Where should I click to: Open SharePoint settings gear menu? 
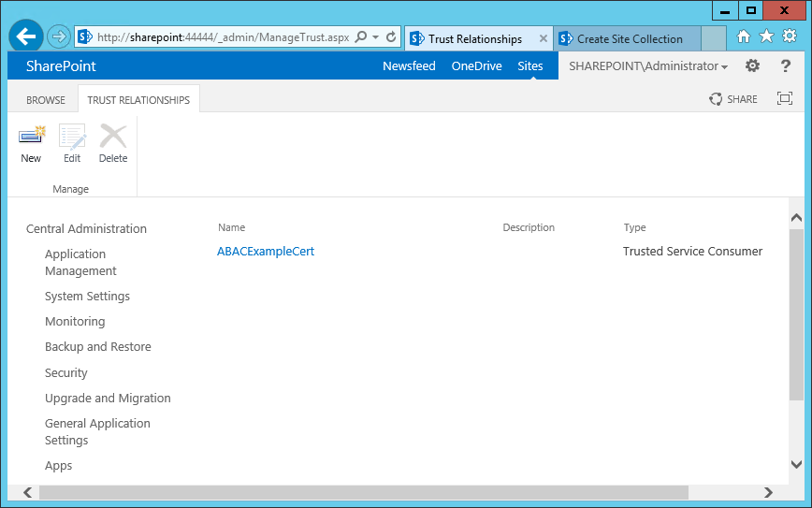pos(752,65)
